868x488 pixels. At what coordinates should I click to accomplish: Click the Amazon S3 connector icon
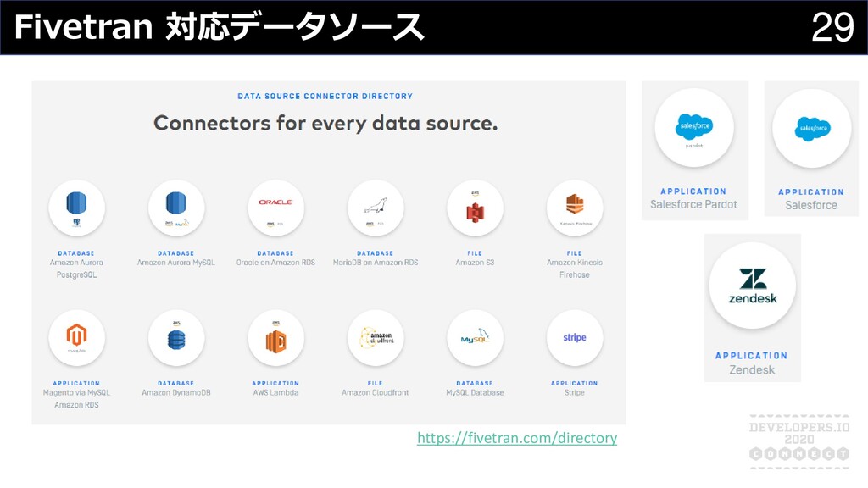pos(475,208)
